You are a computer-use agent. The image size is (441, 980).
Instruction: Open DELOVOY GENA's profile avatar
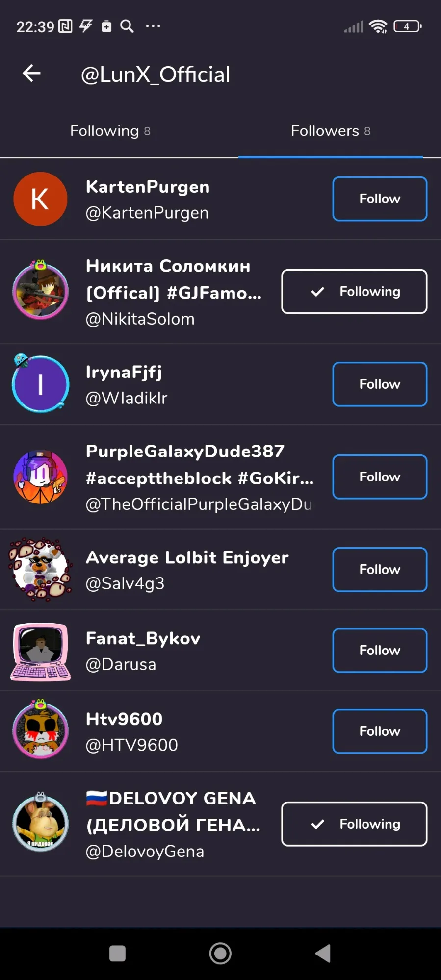(x=40, y=823)
